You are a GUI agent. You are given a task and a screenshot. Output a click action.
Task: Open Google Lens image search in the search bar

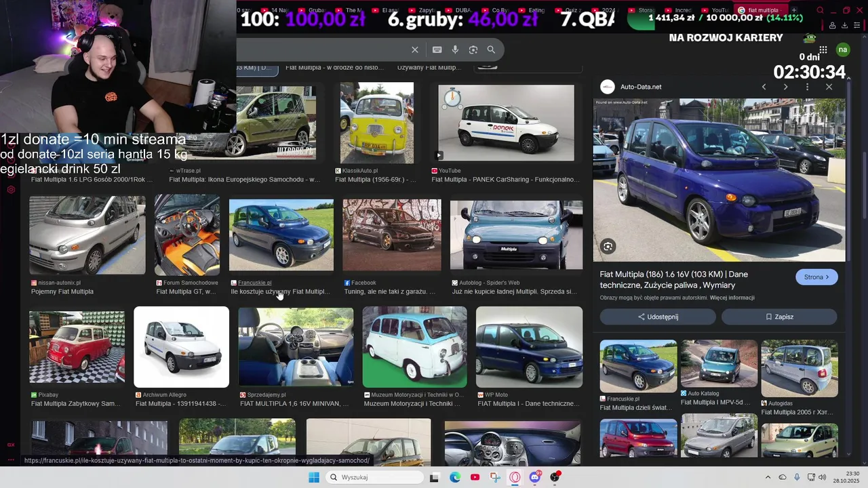click(x=473, y=49)
